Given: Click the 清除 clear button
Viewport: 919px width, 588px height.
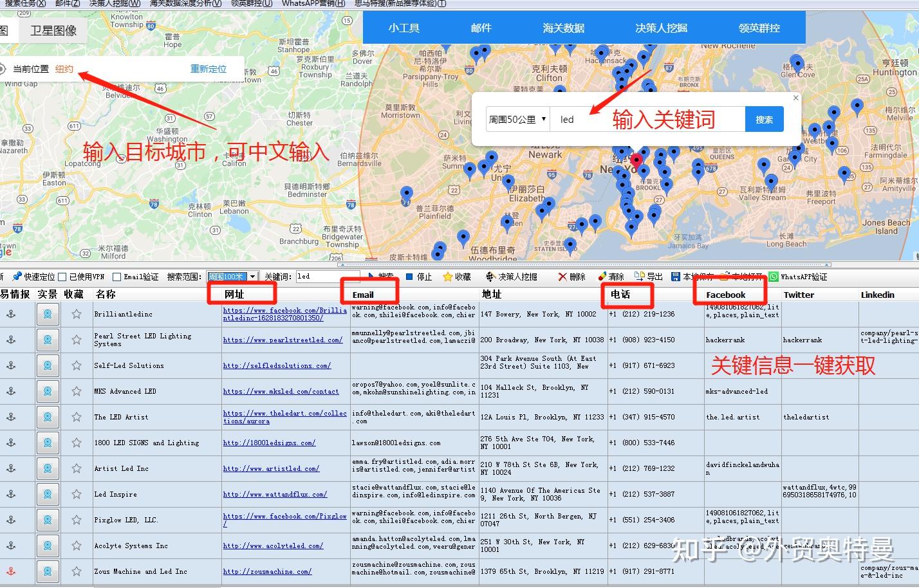Looking at the screenshot, I should coord(611,277).
